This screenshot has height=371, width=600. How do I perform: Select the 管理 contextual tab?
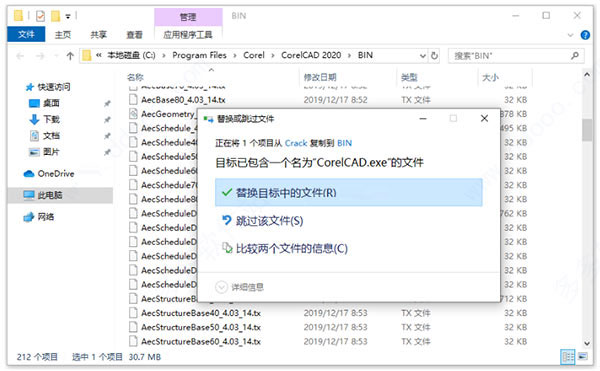pyautogui.click(x=188, y=17)
